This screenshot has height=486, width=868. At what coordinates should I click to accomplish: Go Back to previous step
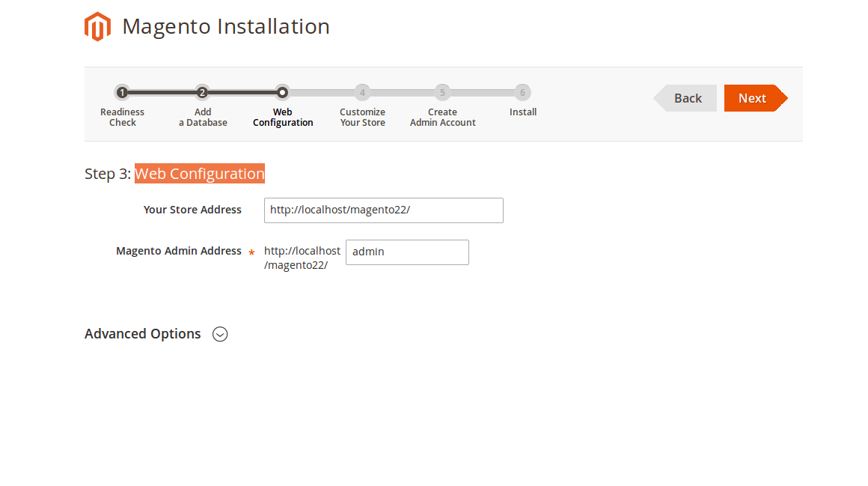[x=685, y=98]
